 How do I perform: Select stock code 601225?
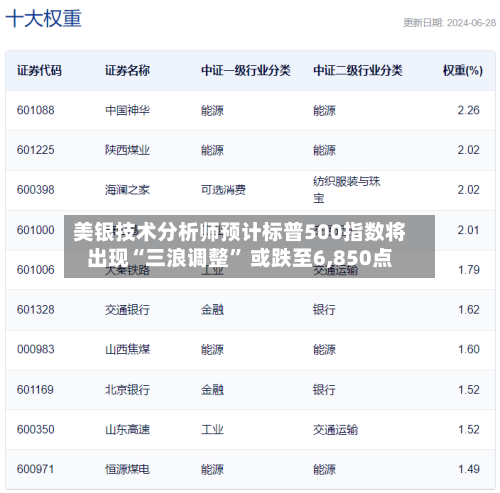click(x=36, y=150)
